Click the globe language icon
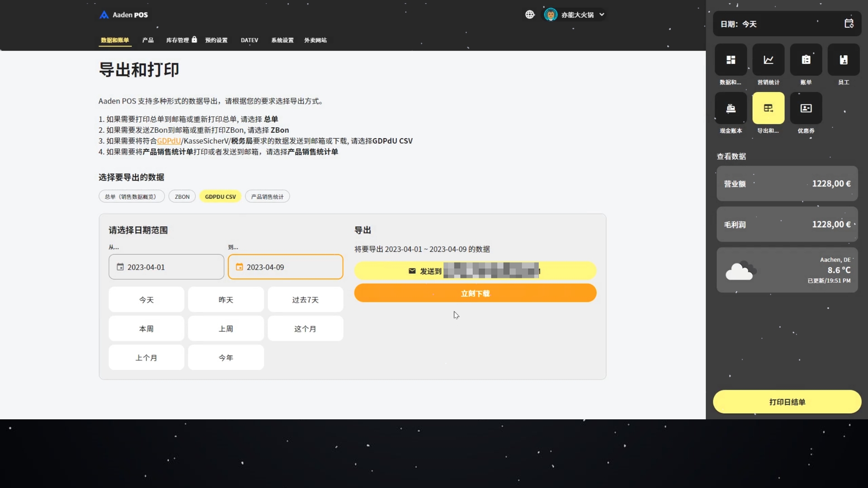The height and width of the screenshot is (488, 868). (530, 14)
